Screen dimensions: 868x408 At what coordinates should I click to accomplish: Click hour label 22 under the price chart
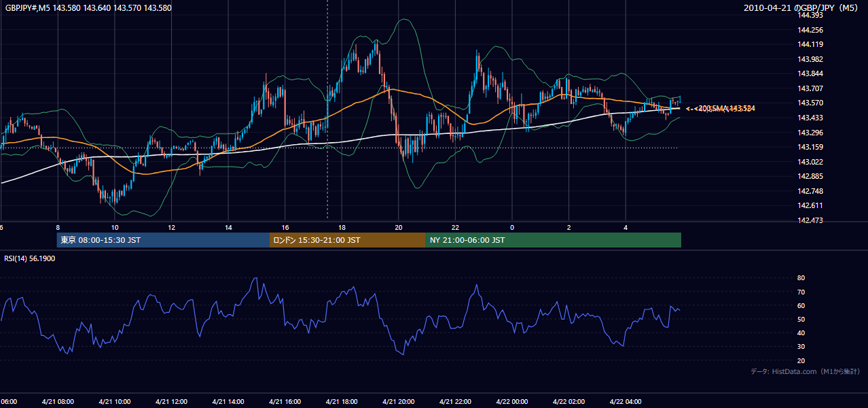456,227
